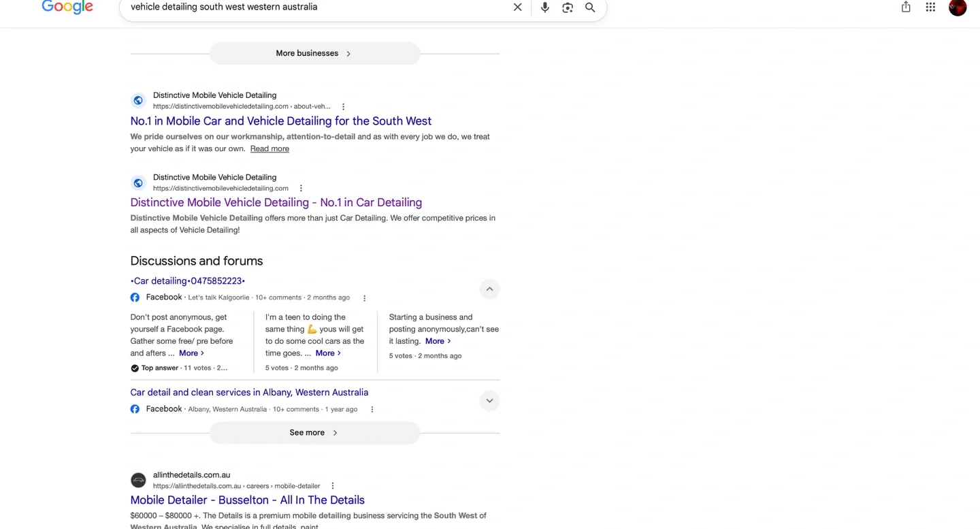The width and height of the screenshot is (980, 529).
Task: Open three-dot menu for allinthedetails result
Action: (x=332, y=486)
